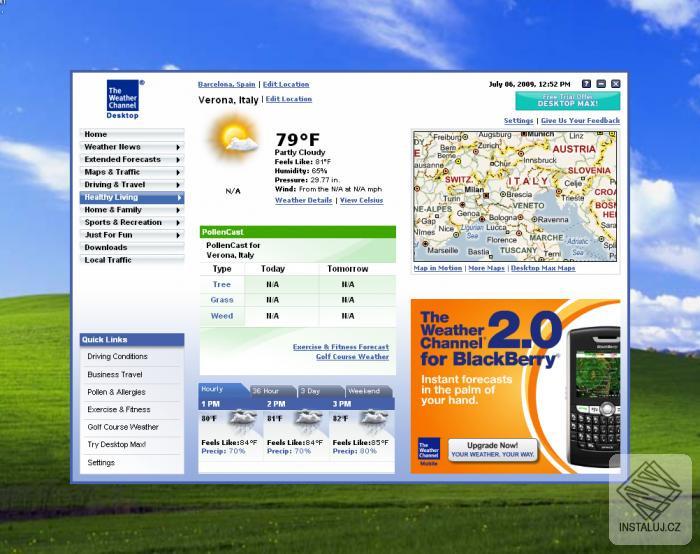Image resolution: width=700 pixels, height=554 pixels.
Task: Open the Weather Details link
Action: 304,200
